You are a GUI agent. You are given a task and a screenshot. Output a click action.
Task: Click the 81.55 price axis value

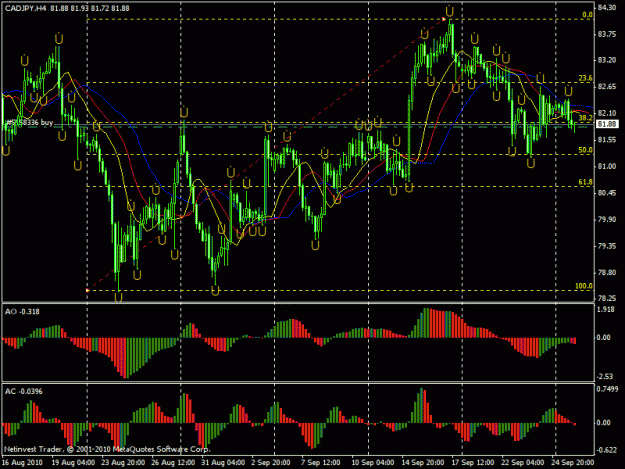coord(607,140)
